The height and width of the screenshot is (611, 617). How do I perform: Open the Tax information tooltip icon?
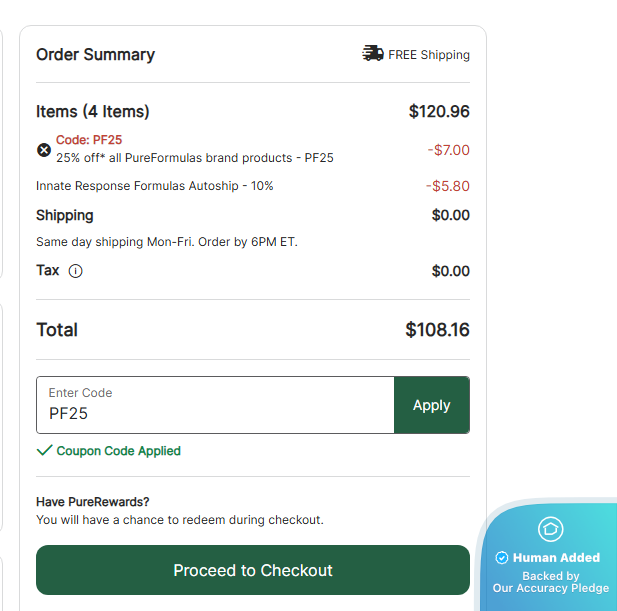[x=75, y=271]
